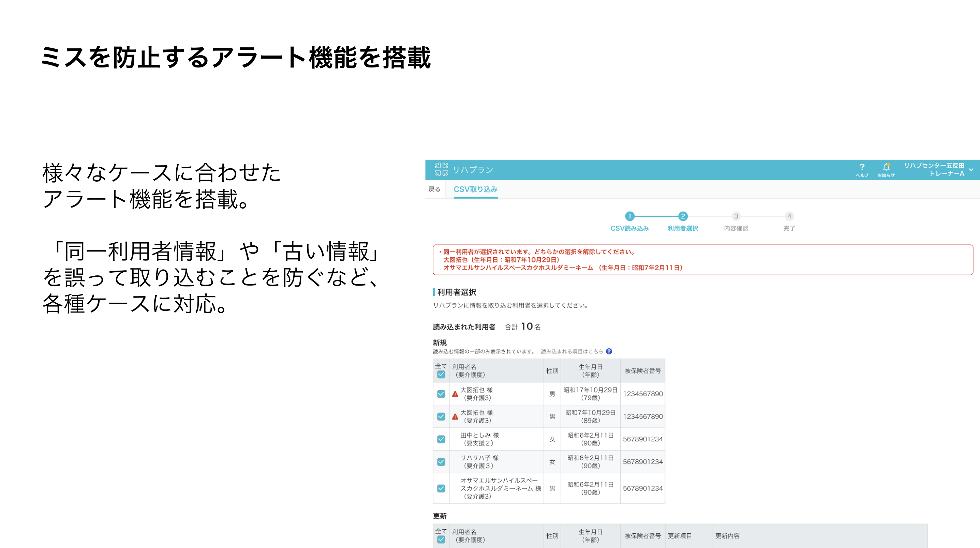Select the CSV取り込み tab
The width and height of the screenshot is (980, 548).
click(475, 189)
